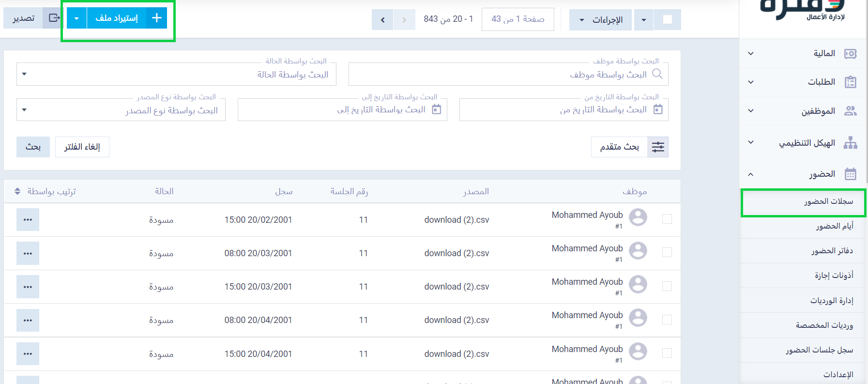Image resolution: width=868 pixels, height=384 pixels.
Task: Click avatar in row 08:00 20/03/2001
Action: tap(638, 250)
